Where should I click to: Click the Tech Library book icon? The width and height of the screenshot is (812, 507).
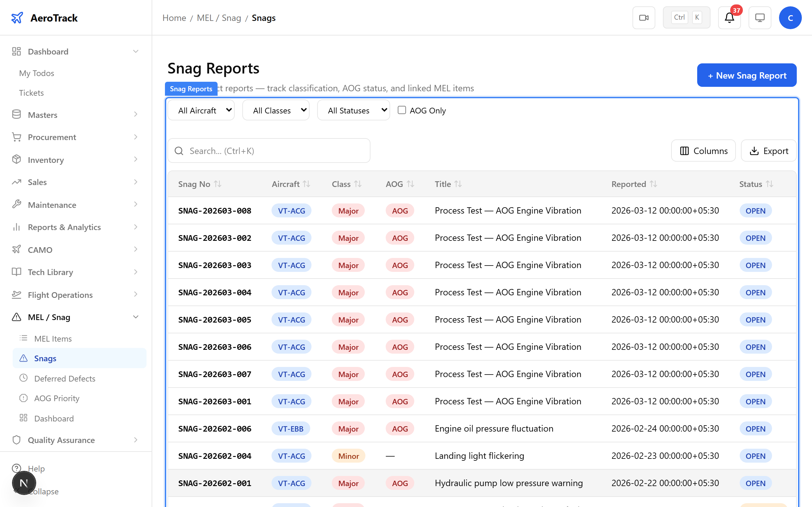16,272
